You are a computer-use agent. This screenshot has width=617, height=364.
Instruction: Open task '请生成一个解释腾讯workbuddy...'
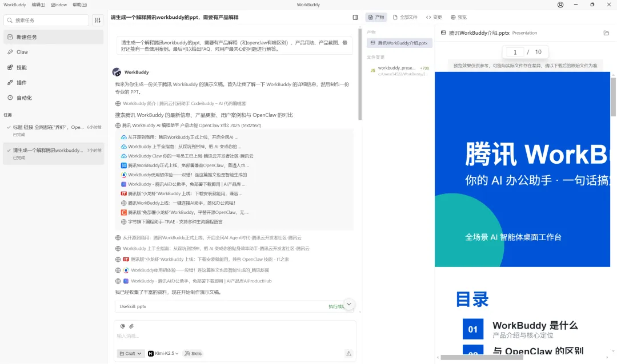coord(54,153)
